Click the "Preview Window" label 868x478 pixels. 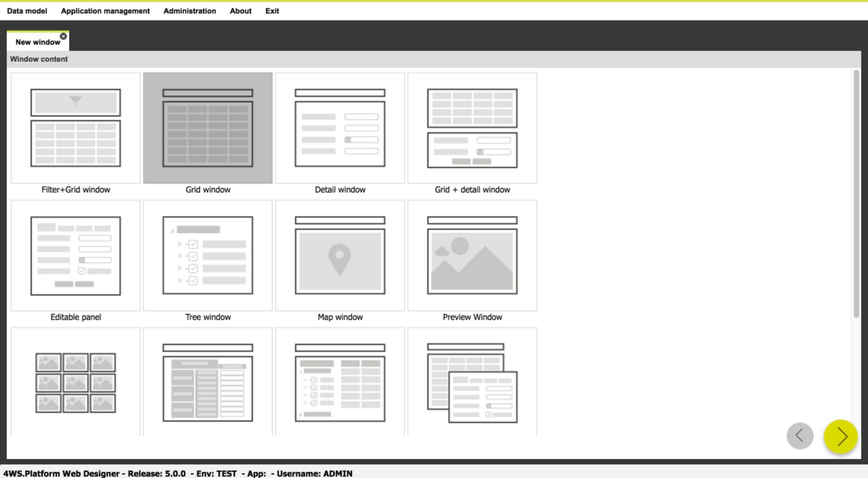[472, 317]
